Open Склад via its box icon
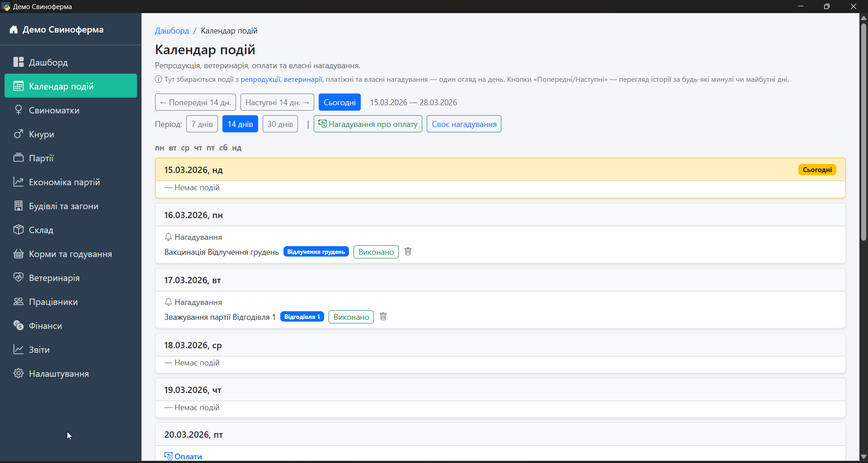This screenshot has height=463, width=868. click(18, 230)
